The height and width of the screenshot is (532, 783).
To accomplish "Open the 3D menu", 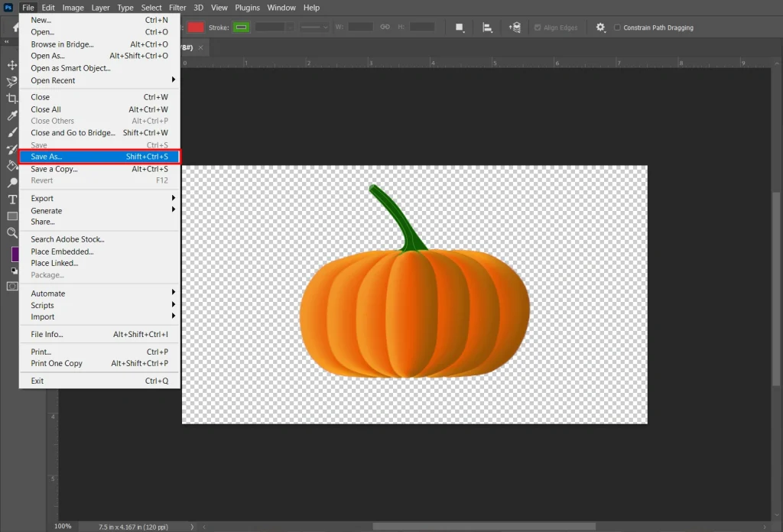I will [198, 8].
